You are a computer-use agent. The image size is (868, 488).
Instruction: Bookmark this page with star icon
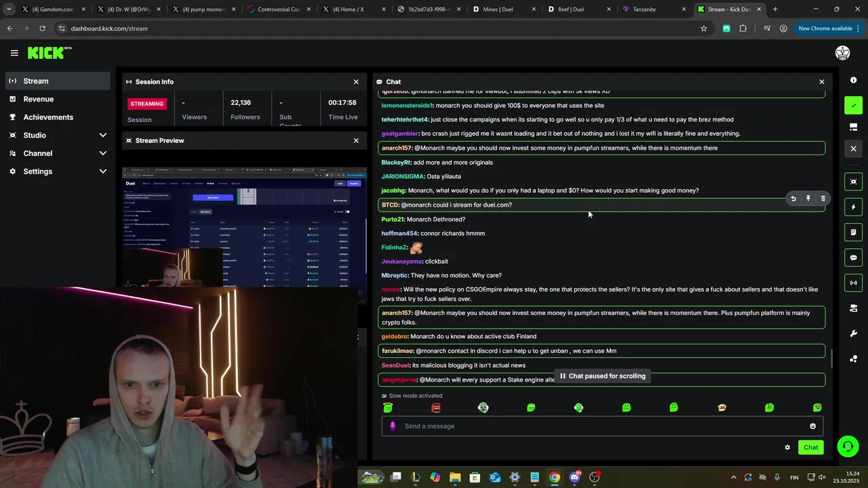(704, 28)
